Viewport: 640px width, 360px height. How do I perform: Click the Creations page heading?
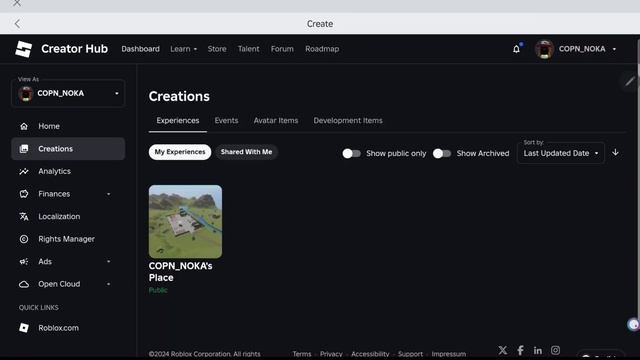179,96
